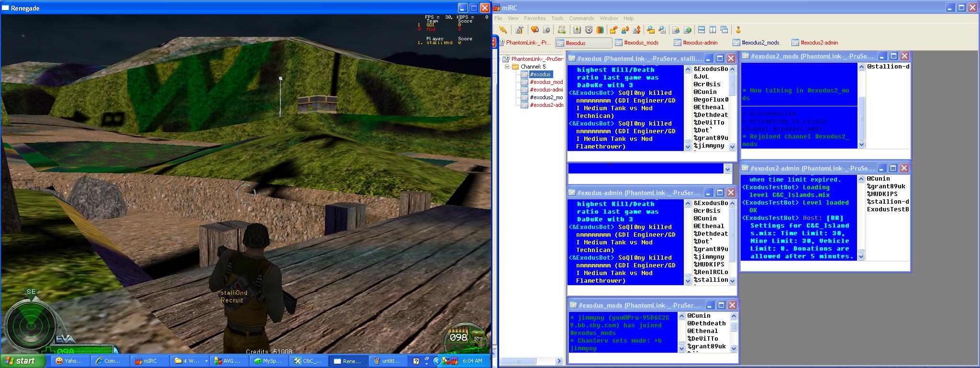Expand the taskbar folder group dropdown arrow
This screenshot has width=980, height=368.
pyautogui.click(x=206, y=361)
